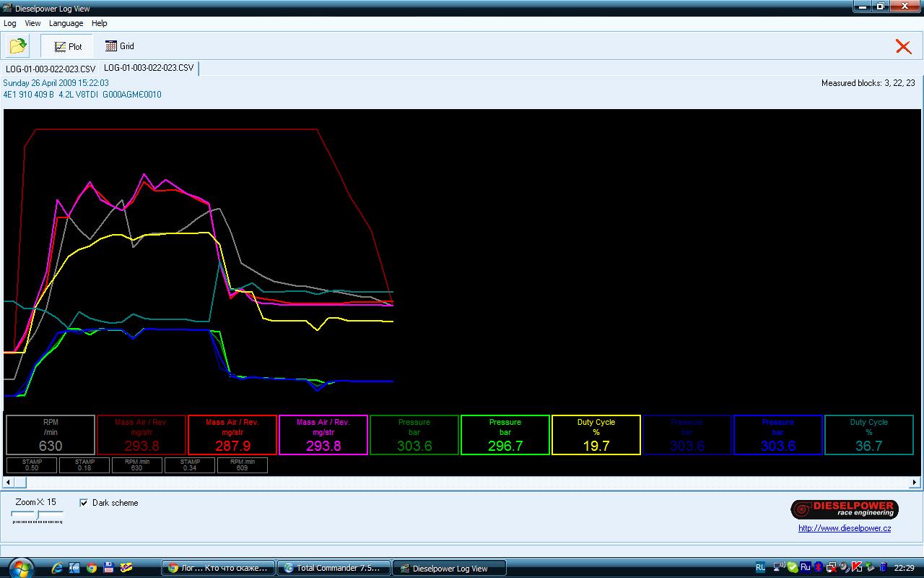Toggle the gray RPM channel box
Viewport: 924px width, 578px height.
[51, 434]
